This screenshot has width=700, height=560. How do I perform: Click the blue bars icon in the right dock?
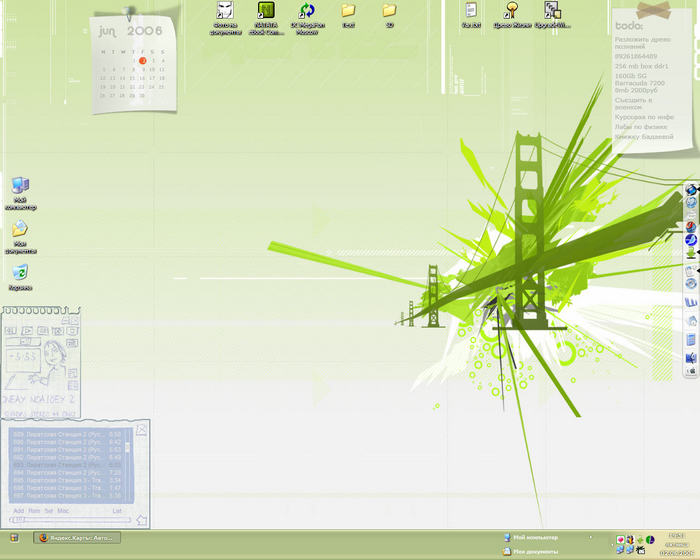pyautogui.click(x=691, y=302)
